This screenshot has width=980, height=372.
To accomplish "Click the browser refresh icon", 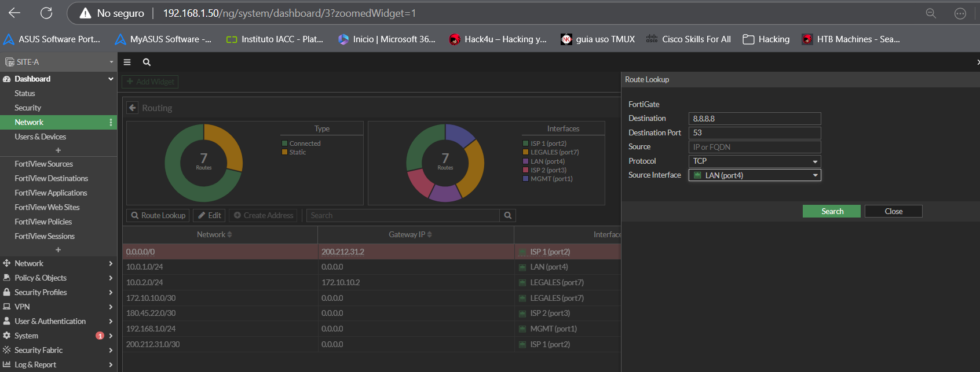I will (x=46, y=13).
